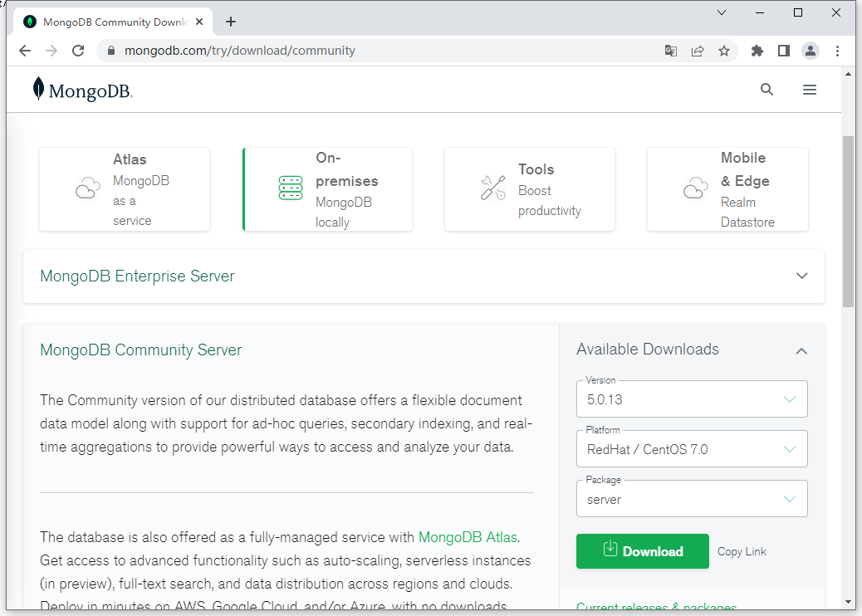Select the Atlas MongoDB as a service tab
Viewport: 862px width, 616px height.
click(125, 189)
